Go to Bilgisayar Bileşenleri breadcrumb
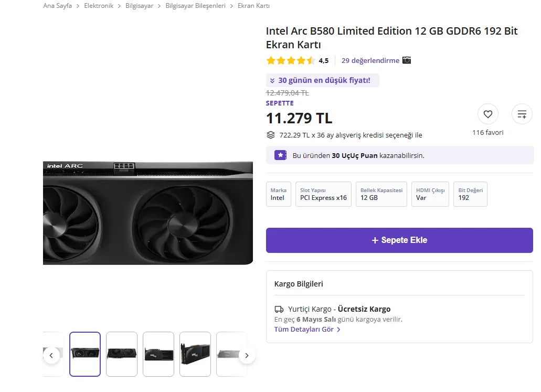The image size is (541, 392). pos(195,6)
